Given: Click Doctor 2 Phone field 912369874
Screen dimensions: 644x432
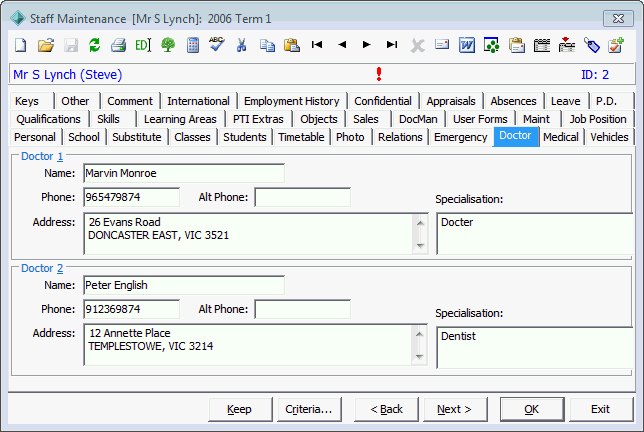Looking at the screenshot, I should [x=131, y=309].
